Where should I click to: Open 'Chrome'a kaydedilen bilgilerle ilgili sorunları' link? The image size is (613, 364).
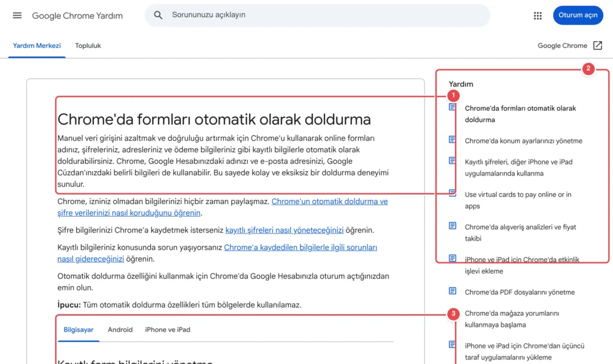tap(217, 253)
